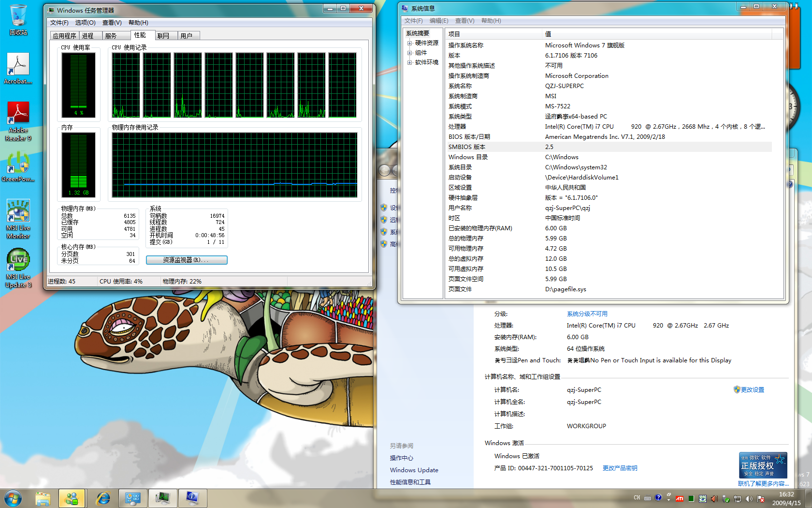This screenshot has height=508, width=812.
Task: Open the 系统分级不可用 link
Action: pyautogui.click(x=587, y=314)
